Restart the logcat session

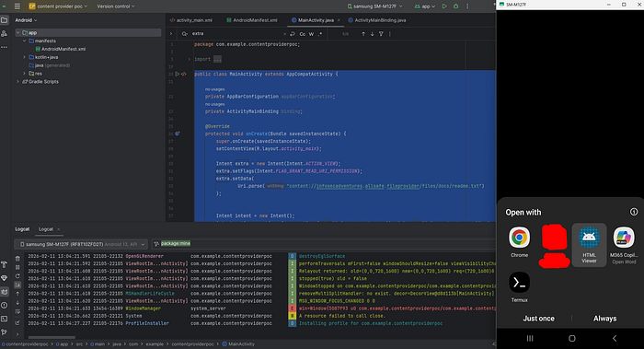(x=17, y=276)
